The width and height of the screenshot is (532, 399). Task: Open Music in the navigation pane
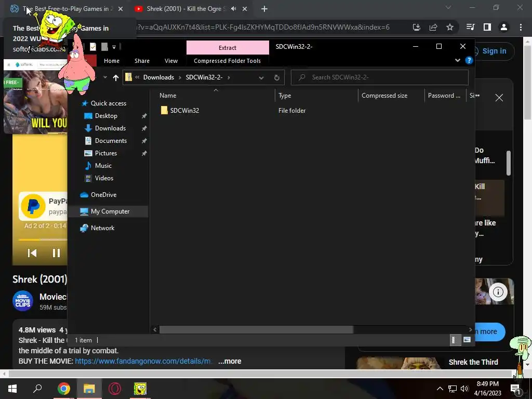(x=103, y=166)
